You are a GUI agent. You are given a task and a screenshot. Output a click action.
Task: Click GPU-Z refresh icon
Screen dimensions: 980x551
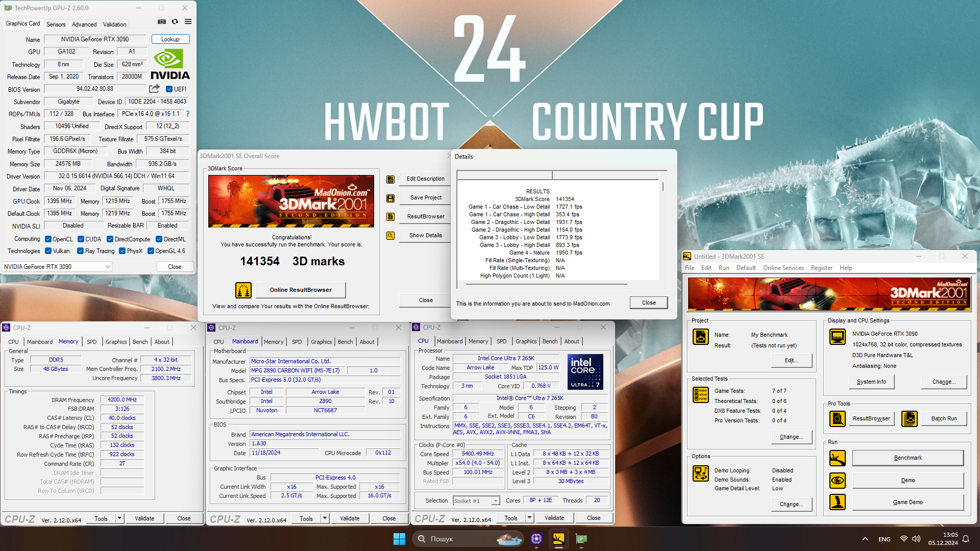tap(175, 21)
